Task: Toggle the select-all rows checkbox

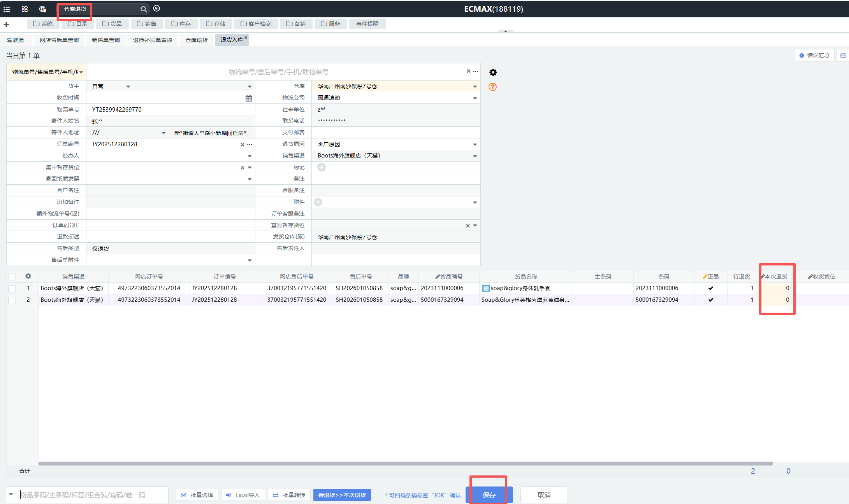Action: (12, 276)
